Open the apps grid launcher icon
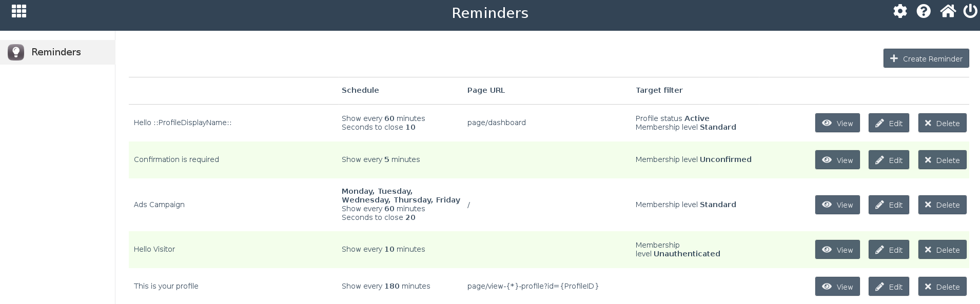980x304 pixels. coord(19,11)
